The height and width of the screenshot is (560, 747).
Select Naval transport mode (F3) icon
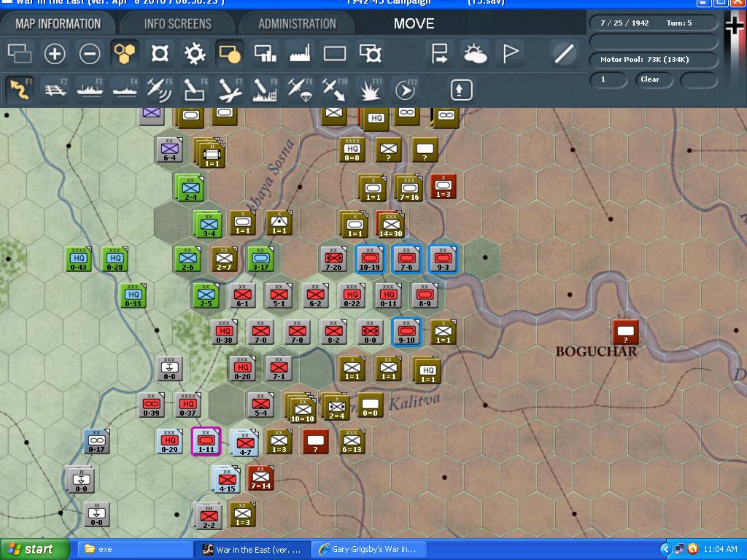coord(90,89)
